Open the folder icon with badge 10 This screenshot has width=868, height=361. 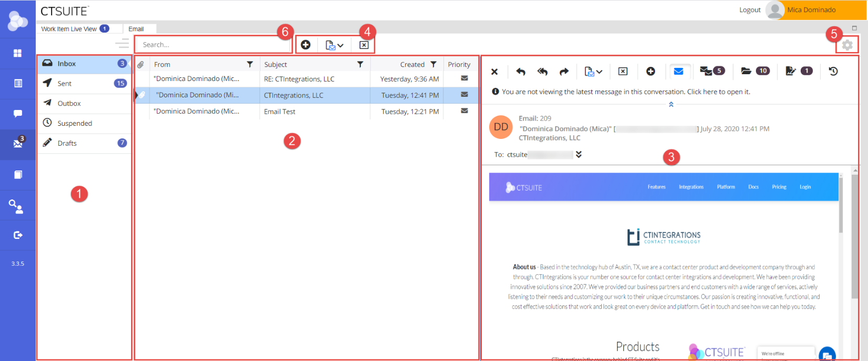click(x=755, y=71)
